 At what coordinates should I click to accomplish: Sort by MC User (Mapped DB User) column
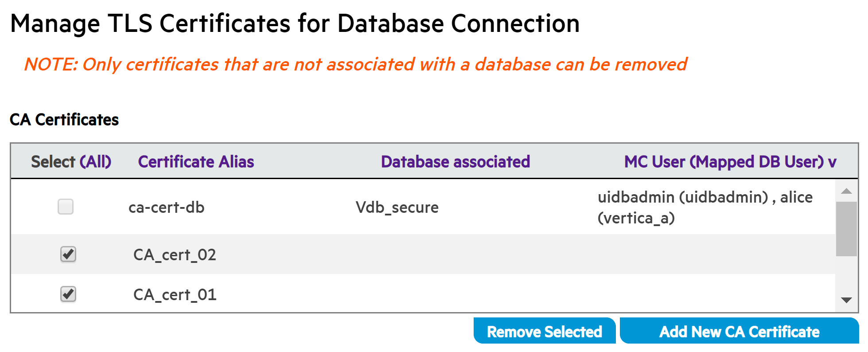(724, 162)
